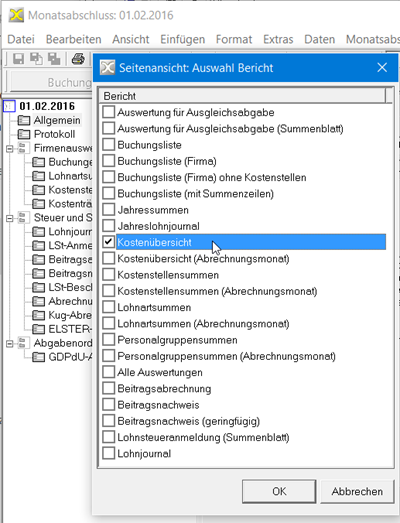Viewport: 400px width, 523px height.
Task: Confirm selection with the OK button
Action: (279, 491)
